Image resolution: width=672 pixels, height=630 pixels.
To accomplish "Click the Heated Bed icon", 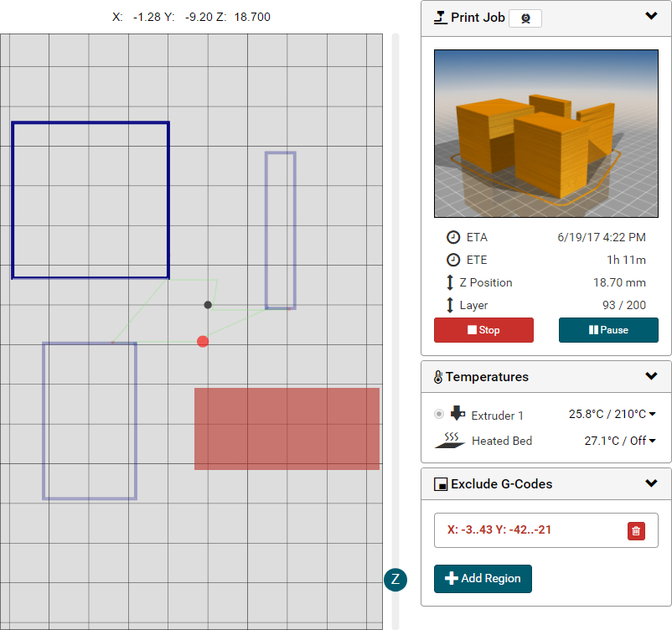I will (x=450, y=440).
